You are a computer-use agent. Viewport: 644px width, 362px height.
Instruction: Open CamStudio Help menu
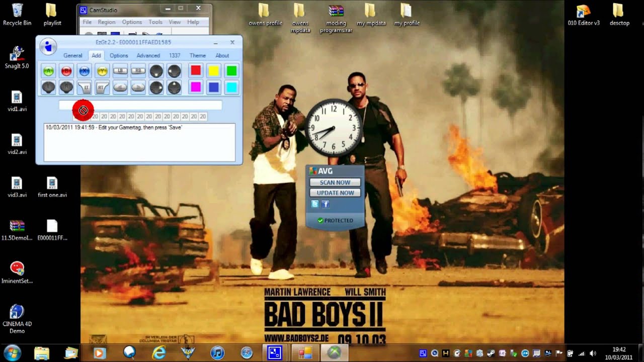pyautogui.click(x=193, y=22)
